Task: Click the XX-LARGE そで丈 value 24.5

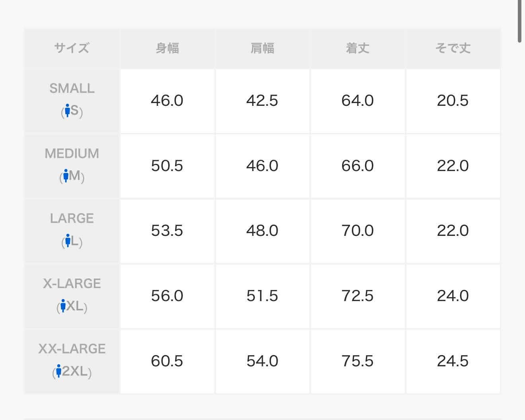Action: click(x=453, y=361)
